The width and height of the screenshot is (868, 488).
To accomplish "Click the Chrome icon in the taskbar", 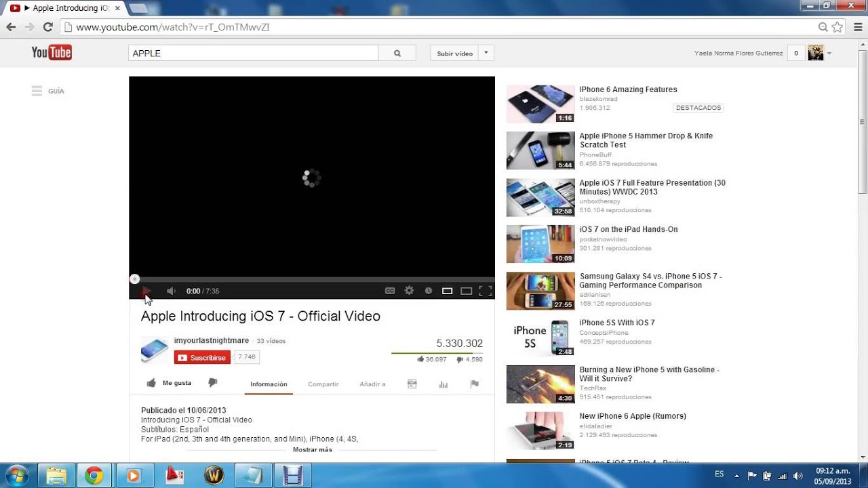I will (94, 475).
